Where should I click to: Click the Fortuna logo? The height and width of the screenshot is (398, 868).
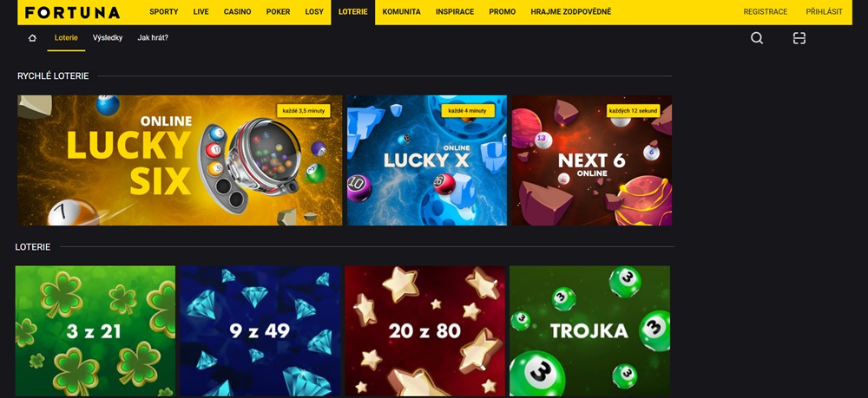pyautogui.click(x=73, y=12)
